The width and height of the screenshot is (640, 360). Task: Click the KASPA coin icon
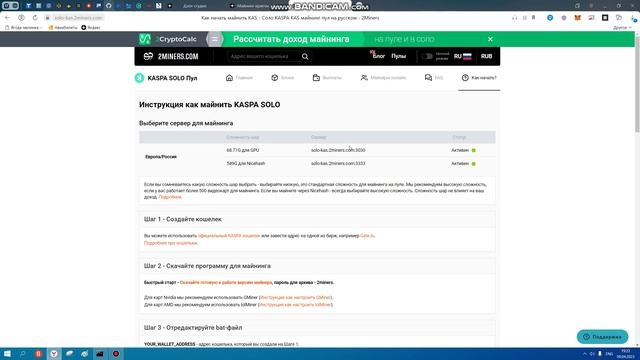139,78
